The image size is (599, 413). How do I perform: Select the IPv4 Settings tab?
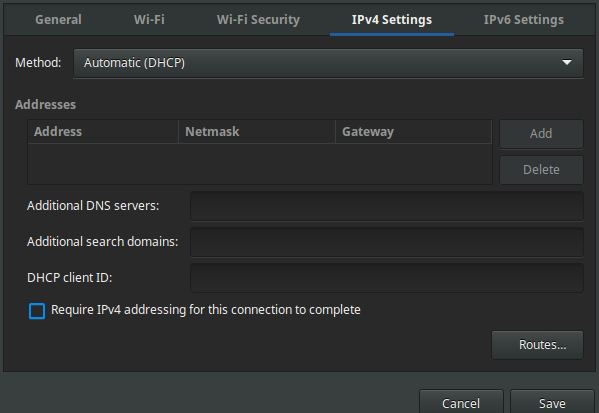(x=392, y=19)
